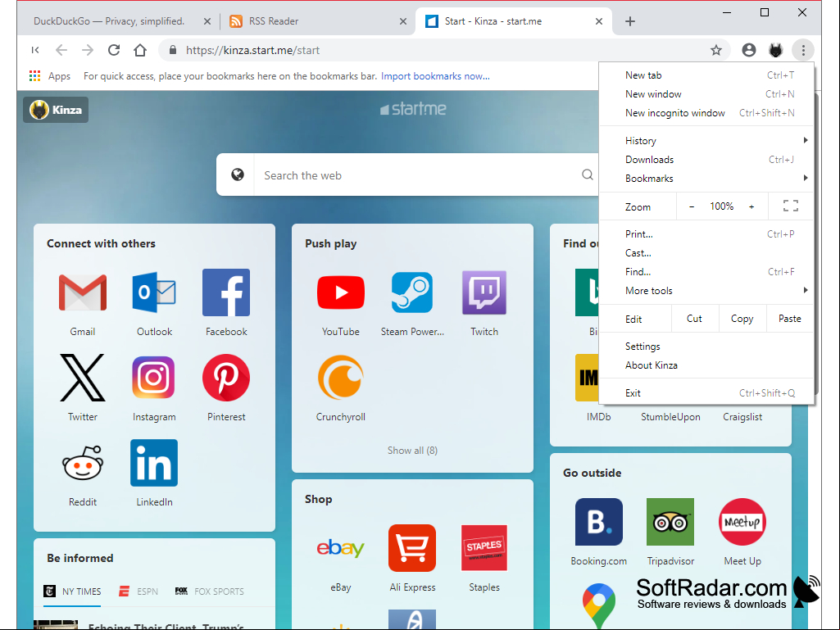Click the Cut button in Edit row
The height and width of the screenshot is (630, 840).
[x=694, y=318]
